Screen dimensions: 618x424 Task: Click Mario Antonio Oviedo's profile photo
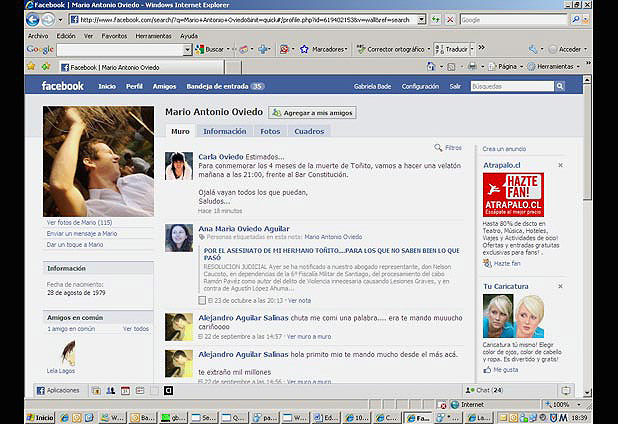tap(99, 161)
